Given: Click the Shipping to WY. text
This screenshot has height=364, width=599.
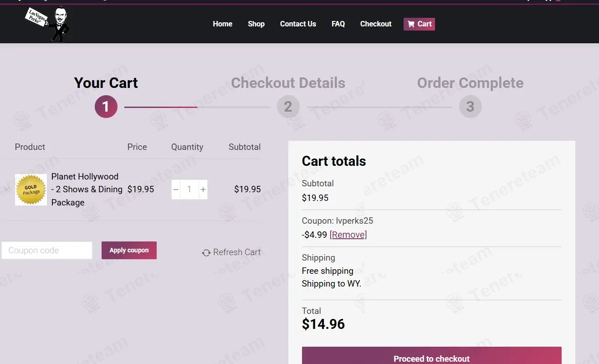Looking at the screenshot, I should tap(331, 284).
